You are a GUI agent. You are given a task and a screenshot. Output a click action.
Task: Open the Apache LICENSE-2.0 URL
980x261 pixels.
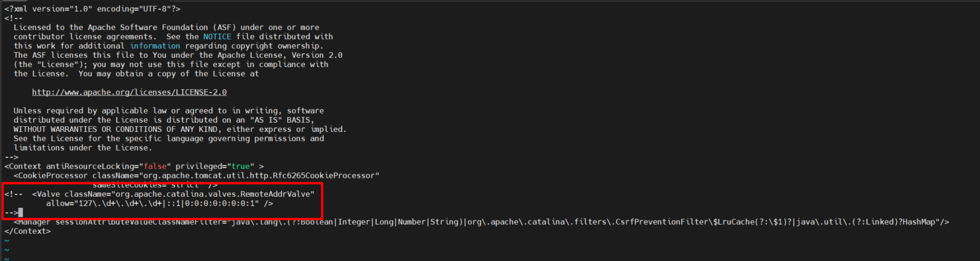coord(129,92)
